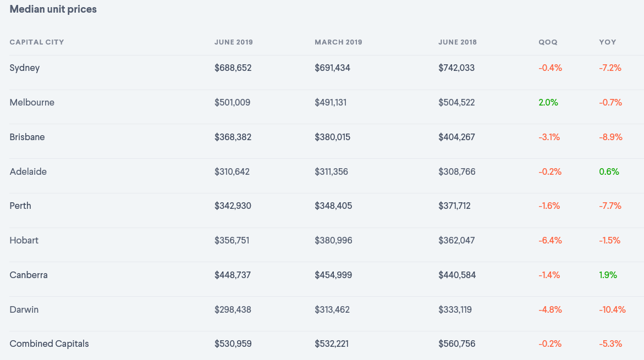Select the Hobart row label
The height and width of the screenshot is (360, 644).
[x=24, y=241]
